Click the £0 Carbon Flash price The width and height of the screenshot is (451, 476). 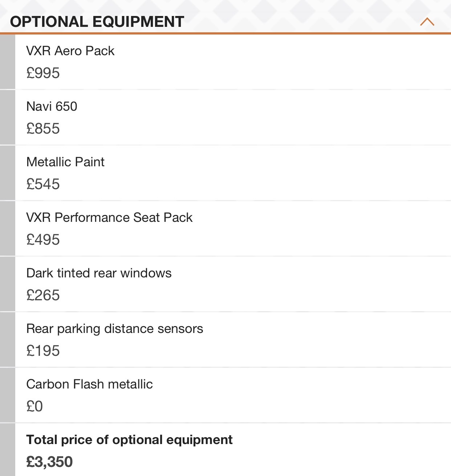click(34, 406)
